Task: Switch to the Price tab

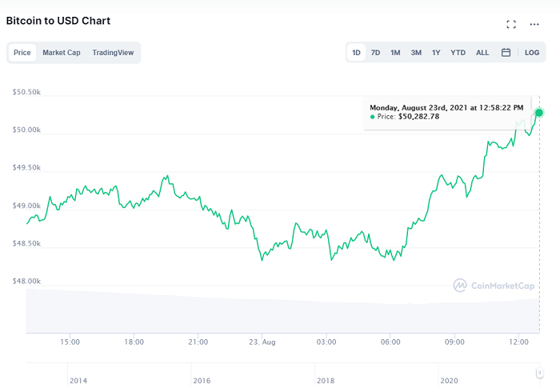Action: 22,53
